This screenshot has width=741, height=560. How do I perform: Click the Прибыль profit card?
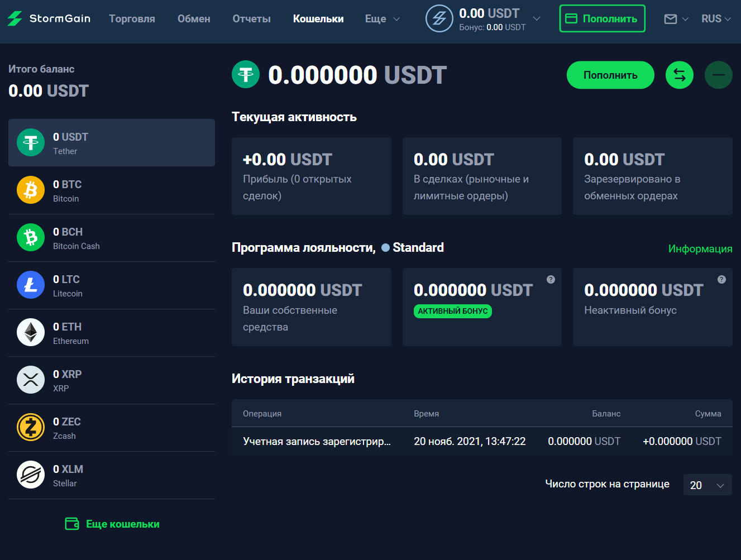pyautogui.click(x=312, y=176)
